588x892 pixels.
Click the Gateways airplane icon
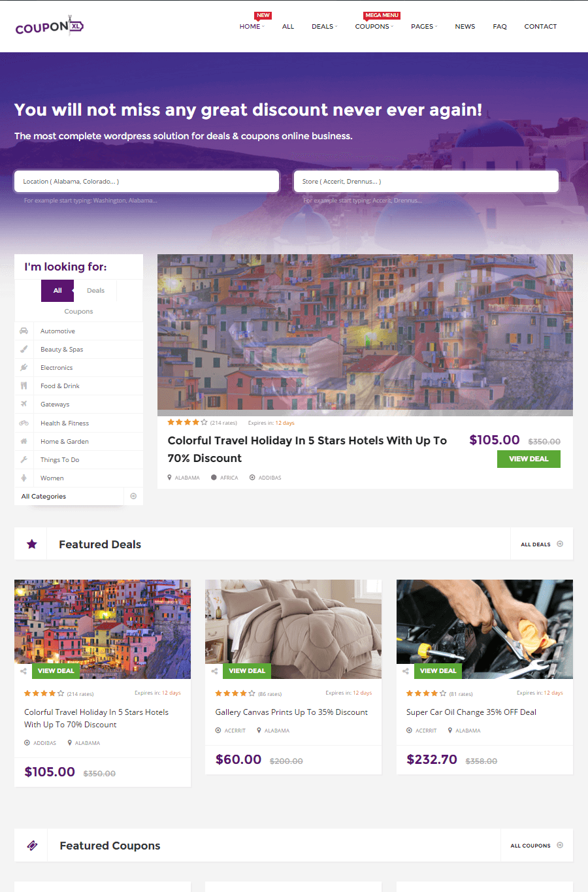click(x=24, y=404)
